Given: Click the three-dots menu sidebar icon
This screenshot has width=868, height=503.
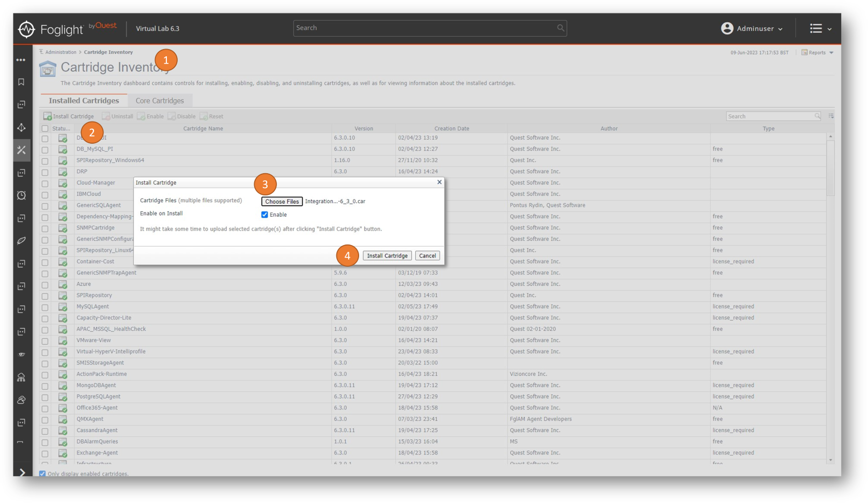Looking at the screenshot, I should click(21, 60).
